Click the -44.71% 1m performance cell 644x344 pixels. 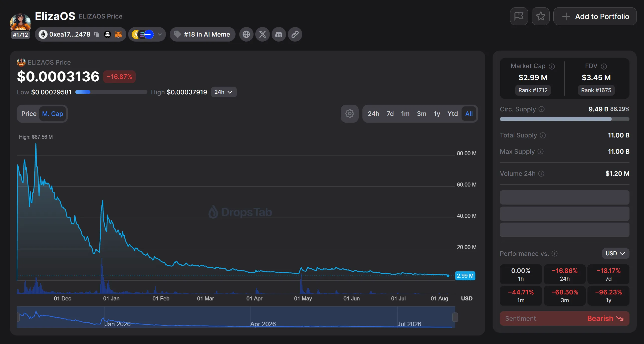[521, 296]
